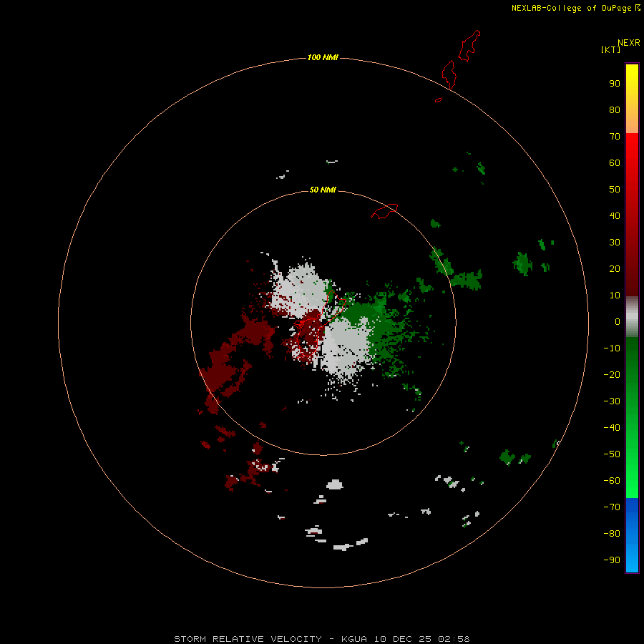Click the northernmost red island outline
Screen dimensions: 644x644
469,46
